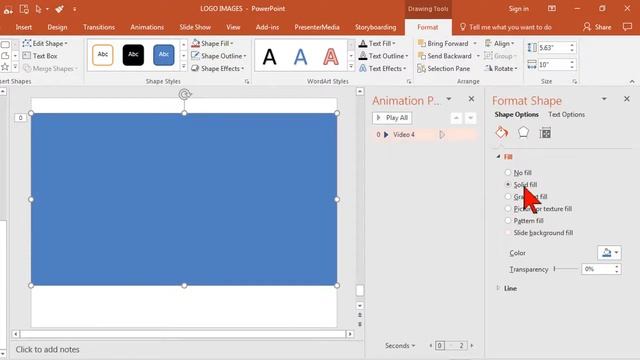Screen dimensions: 640x360
Task: Apply black filled Abc shape style
Action: [133, 55]
